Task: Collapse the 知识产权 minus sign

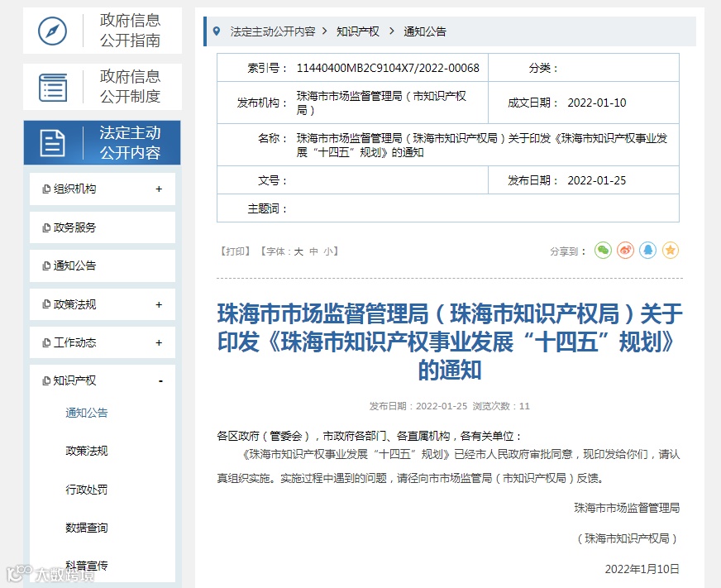Action: coord(160,381)
